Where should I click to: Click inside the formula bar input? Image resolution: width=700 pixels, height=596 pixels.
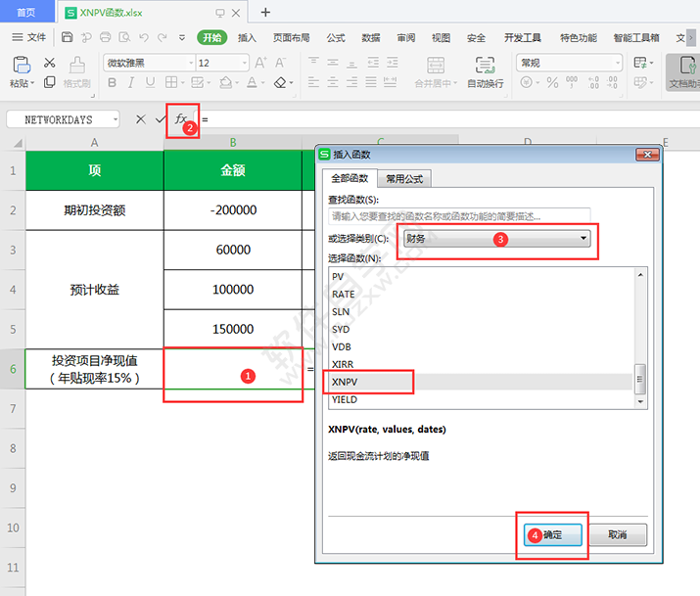(446, 119)
